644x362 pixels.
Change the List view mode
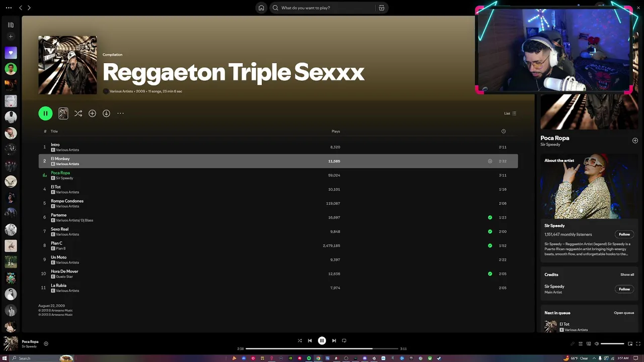[x=510, y=113]
